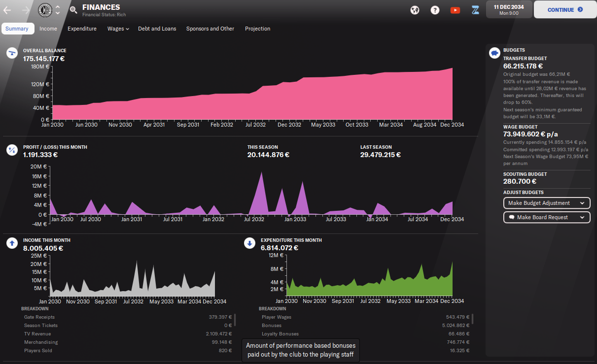This screenshot has height=364, width=597.
Task: Go forward with the right arrow
Action: (27, 10)
